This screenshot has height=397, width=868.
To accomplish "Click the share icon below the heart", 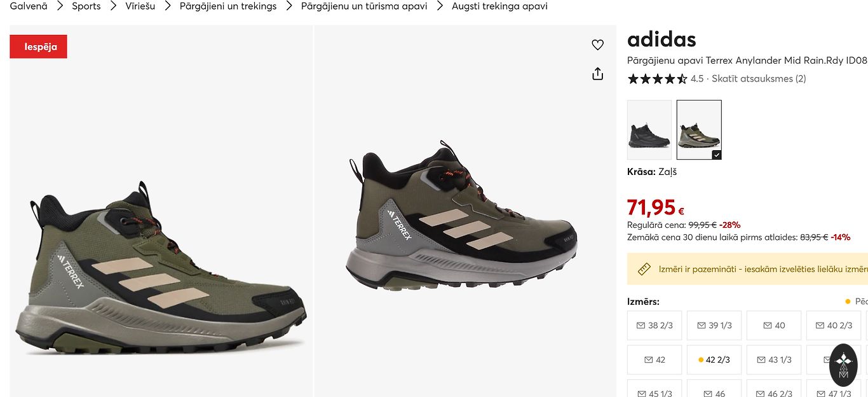I will pos(597,74).
